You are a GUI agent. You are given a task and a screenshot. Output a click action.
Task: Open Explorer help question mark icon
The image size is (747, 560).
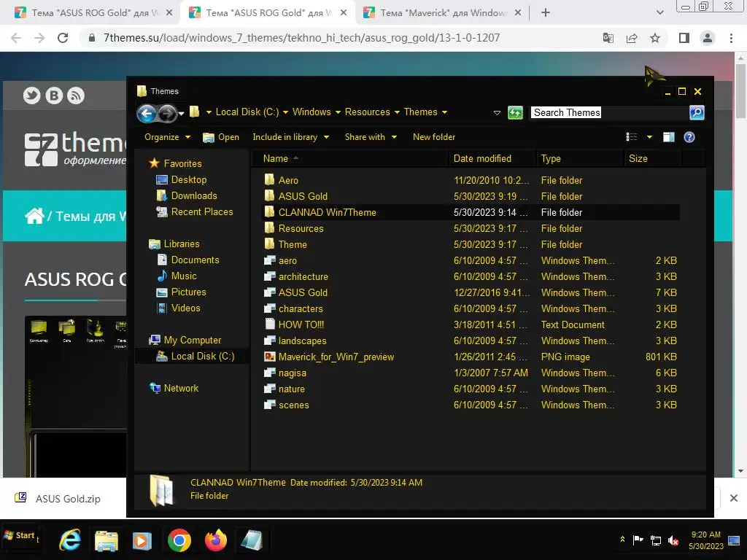point(689,137)
